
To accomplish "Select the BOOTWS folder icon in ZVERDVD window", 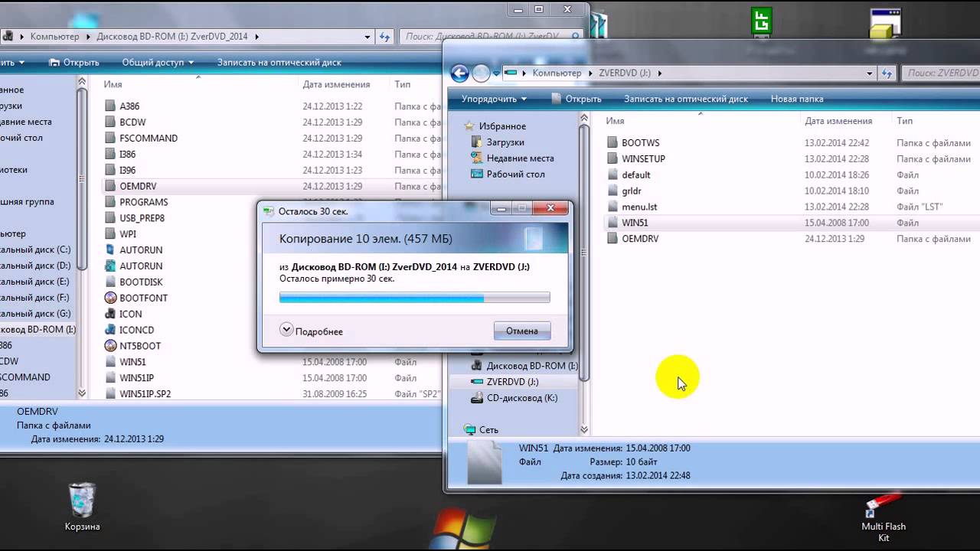I will [612, 143].
